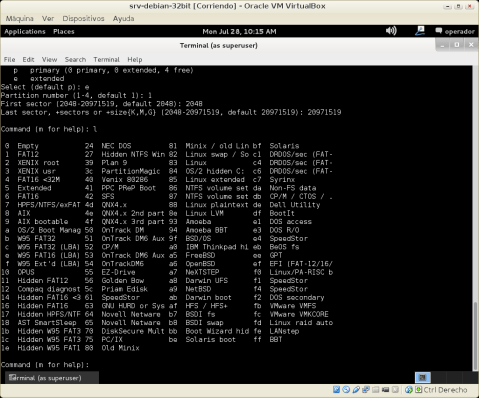The height and width of the screenshot is (398, 479).
Task: Click the 'af HFS / HFS+' entry
Action: pyautogui.click(x=198, y=306)
